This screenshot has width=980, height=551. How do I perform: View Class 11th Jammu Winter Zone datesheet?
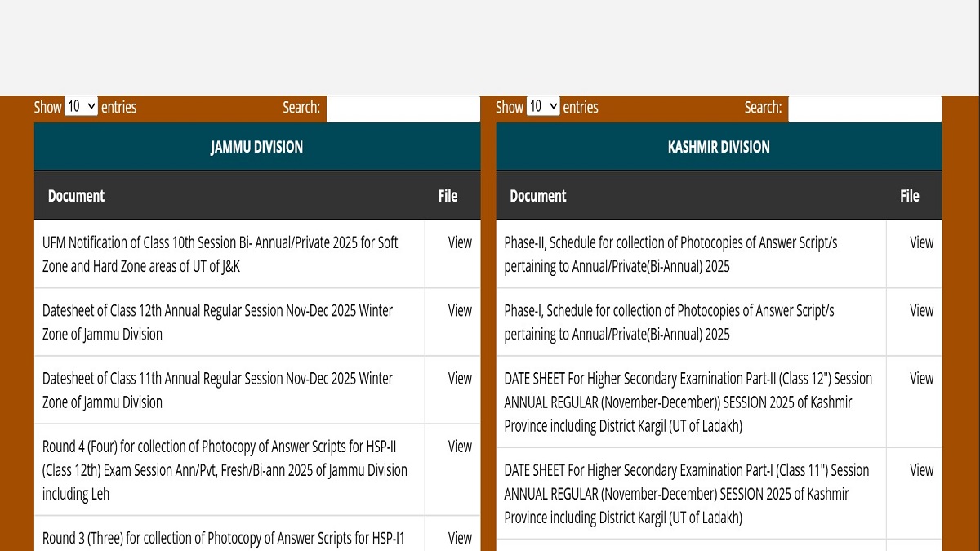[460, 378]
